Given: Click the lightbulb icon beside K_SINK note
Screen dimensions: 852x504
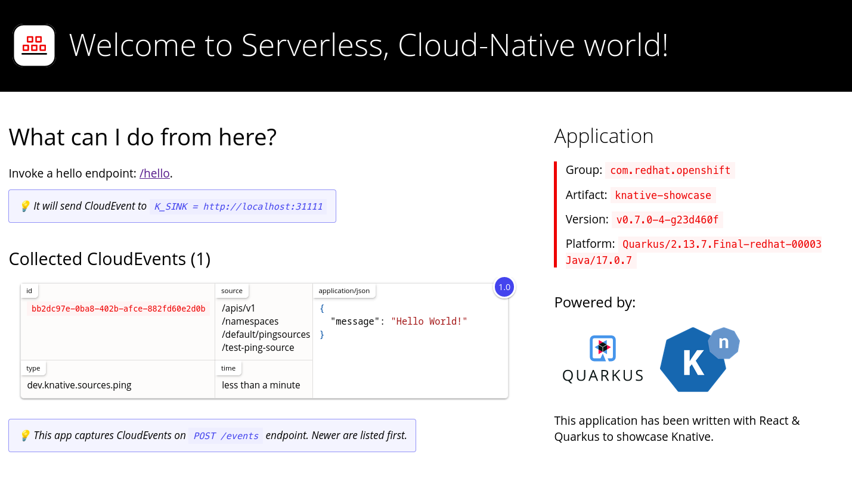Looking at the screenshot, I should (25, 206).
